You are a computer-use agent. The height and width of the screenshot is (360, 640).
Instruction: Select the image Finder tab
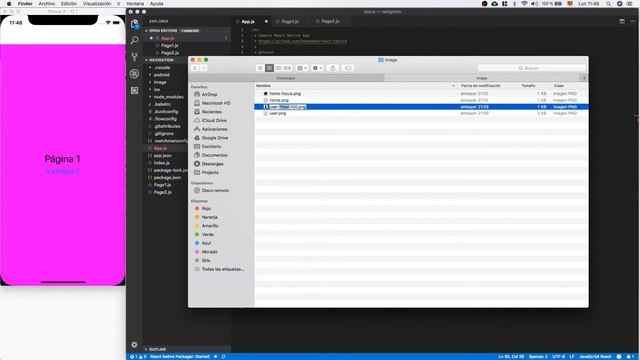coord(482,78)
